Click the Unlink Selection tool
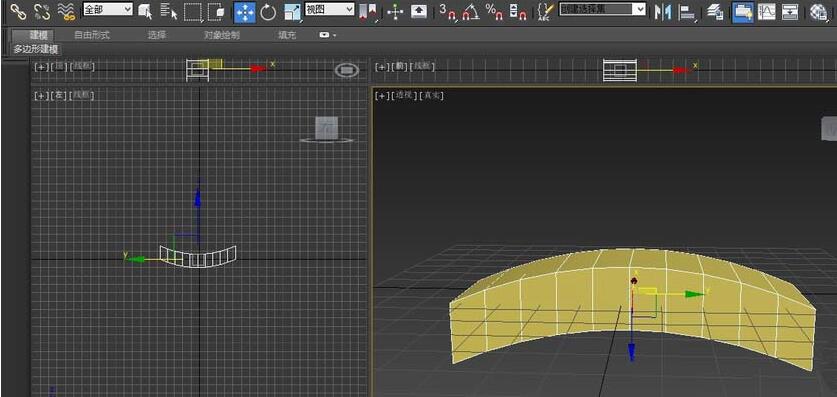Image resolution: width=837 pixels, height=397 pixels. (42, 12)
